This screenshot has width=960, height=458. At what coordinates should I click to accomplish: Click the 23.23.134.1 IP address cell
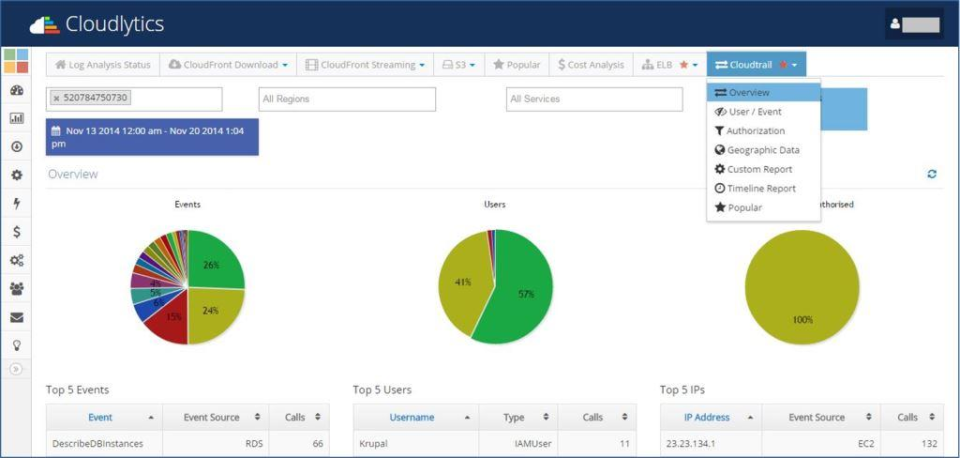(x=711, y=443)
